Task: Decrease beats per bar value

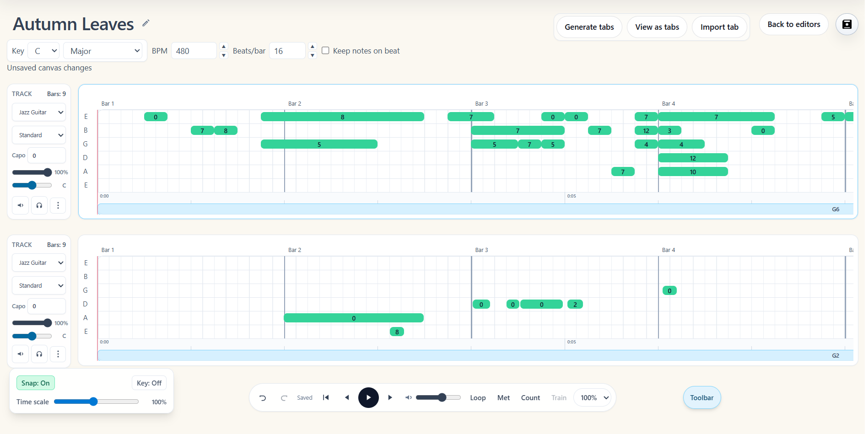Action: click(313, 55)
